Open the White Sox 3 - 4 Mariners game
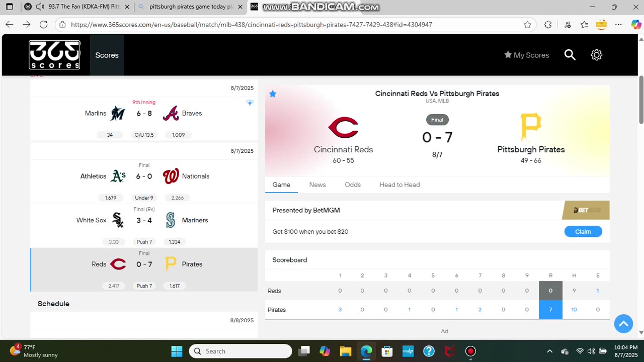Screen dimensions: 644x362 tap(144, 225)
